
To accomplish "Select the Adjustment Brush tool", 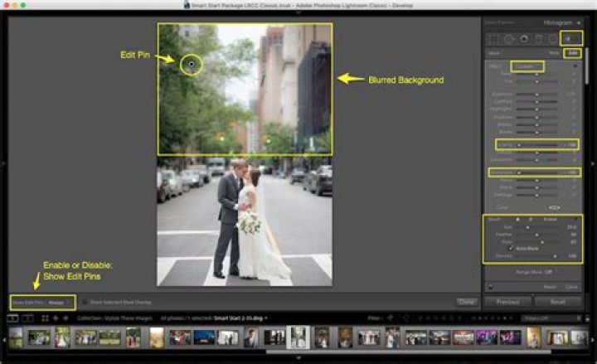I will coord(570,38).
